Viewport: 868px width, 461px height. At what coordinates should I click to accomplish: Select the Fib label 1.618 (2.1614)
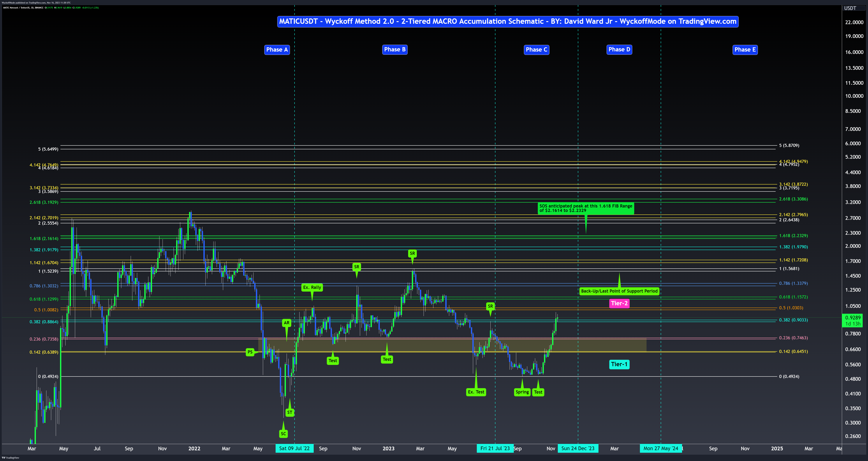(44, 239)
